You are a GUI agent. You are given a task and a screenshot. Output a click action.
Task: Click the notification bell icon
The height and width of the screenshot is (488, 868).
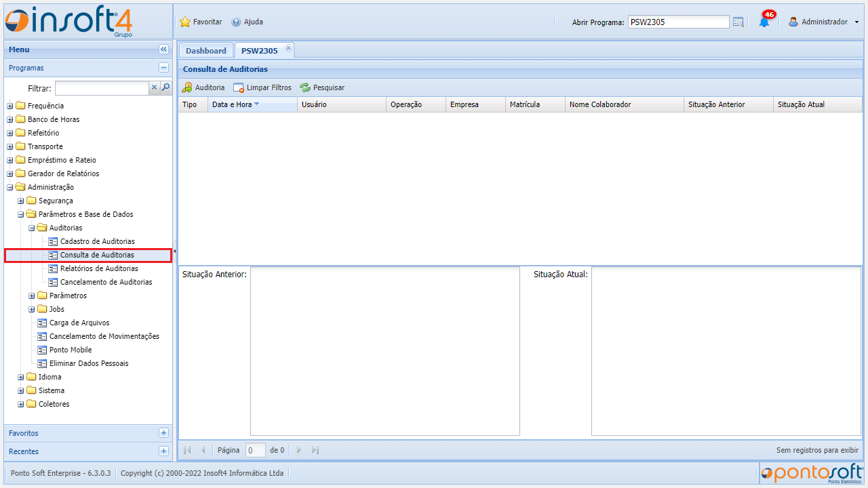click(x=764, y=22)
